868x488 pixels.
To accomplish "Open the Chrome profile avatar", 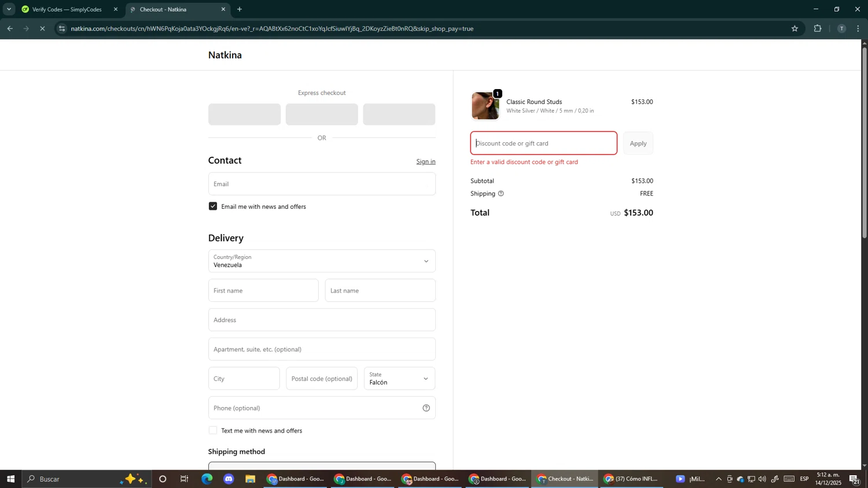I will coord(841,28).
